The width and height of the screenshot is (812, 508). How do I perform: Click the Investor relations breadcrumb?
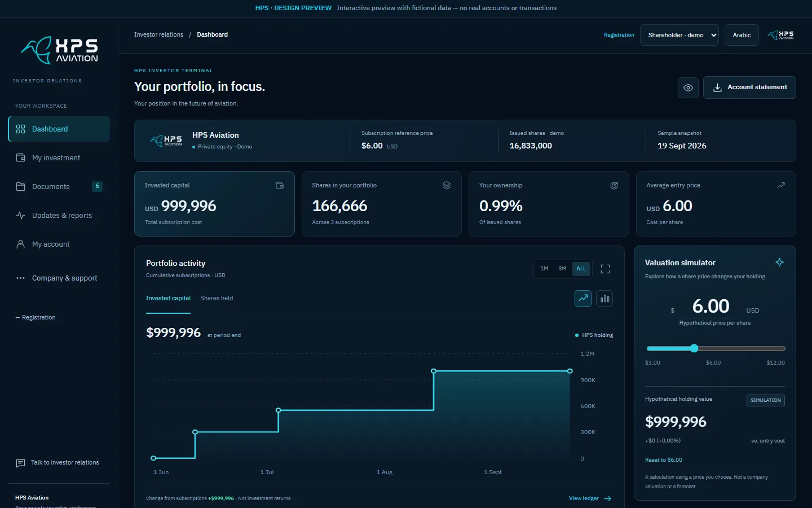pos(158,34)
